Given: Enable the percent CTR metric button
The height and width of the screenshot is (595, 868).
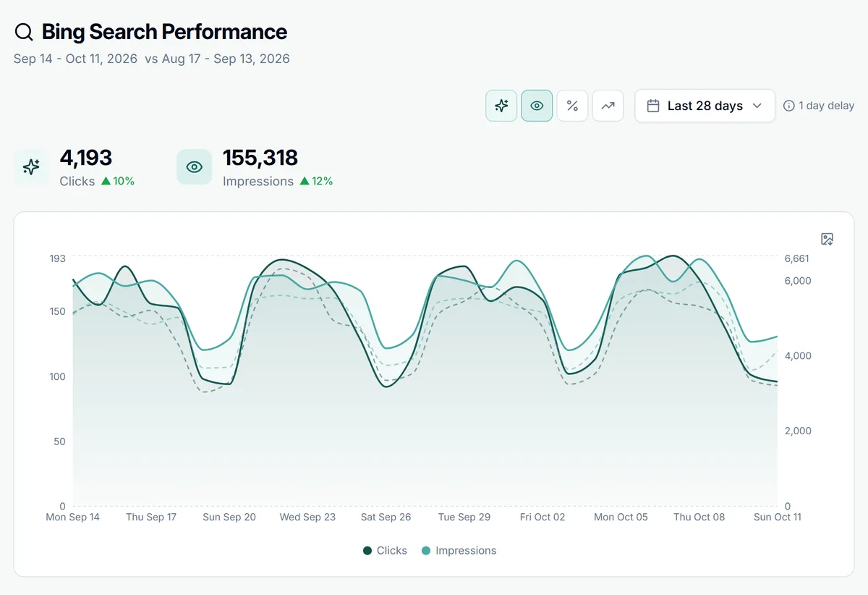Looking at the screenshot, I should [x=572, y=106].
